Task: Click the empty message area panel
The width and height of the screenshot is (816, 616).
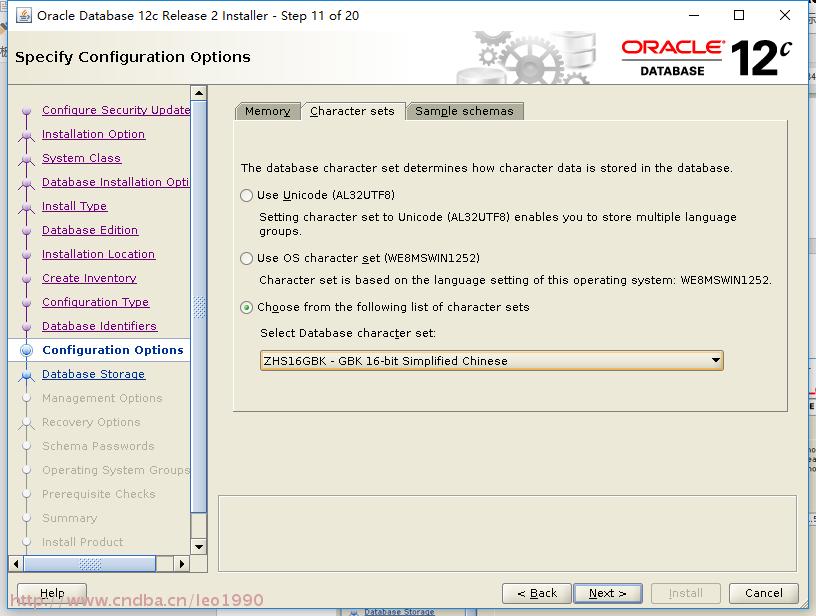Action: pyautogui.click(x=507, y=533)
